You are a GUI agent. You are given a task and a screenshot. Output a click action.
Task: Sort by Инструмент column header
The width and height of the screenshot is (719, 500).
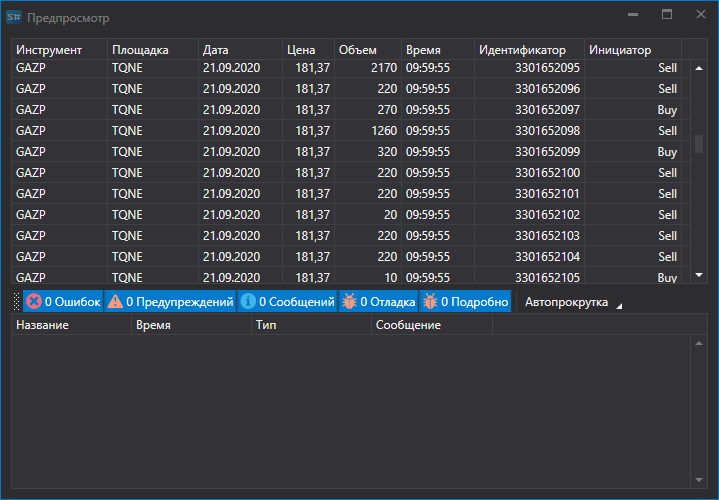pos(59,50)
